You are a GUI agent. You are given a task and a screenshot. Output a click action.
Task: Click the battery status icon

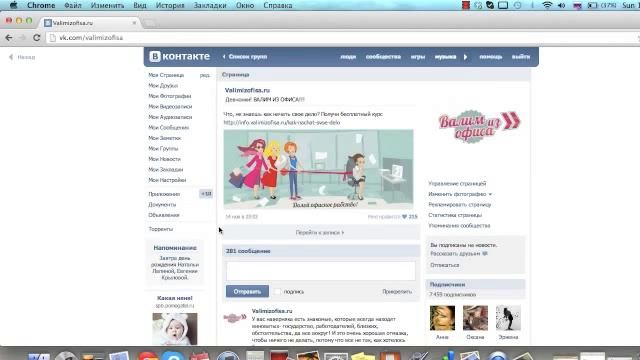[x=592, y=5]
